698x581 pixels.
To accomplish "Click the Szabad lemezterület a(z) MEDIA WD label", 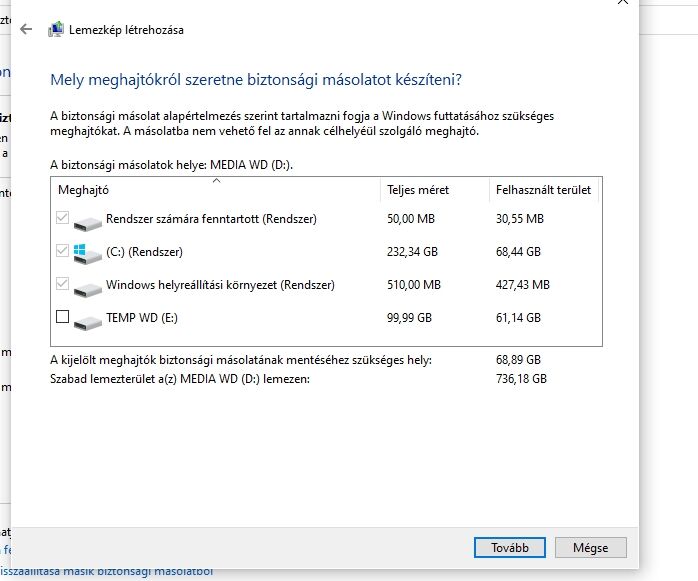I will coord(180,379).
